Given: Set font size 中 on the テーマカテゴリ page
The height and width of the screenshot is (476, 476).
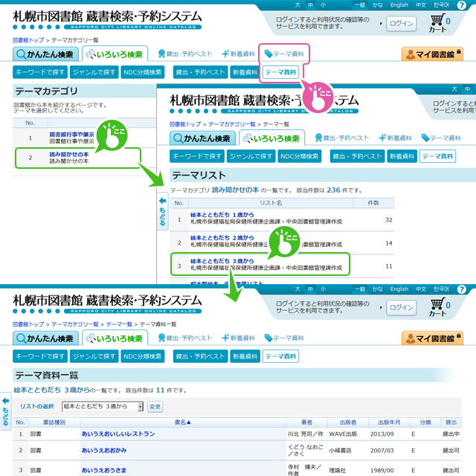Looking at the screenshot, I should 310,5.
